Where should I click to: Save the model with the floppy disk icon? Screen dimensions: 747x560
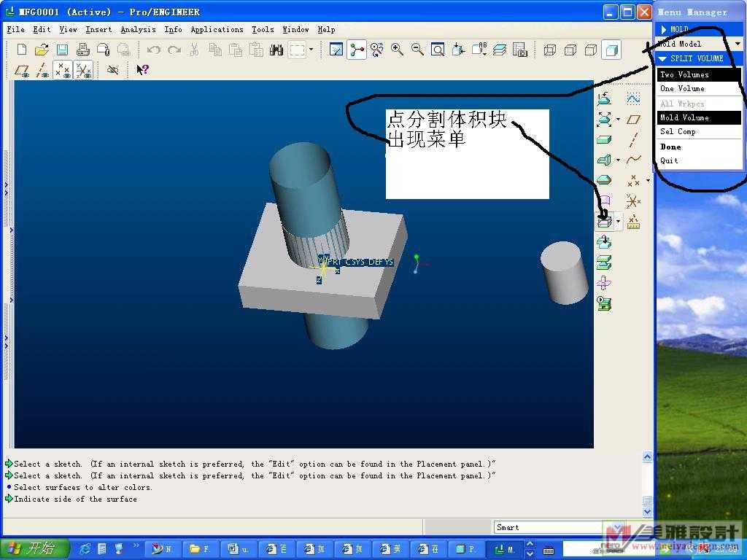(63, 50)
